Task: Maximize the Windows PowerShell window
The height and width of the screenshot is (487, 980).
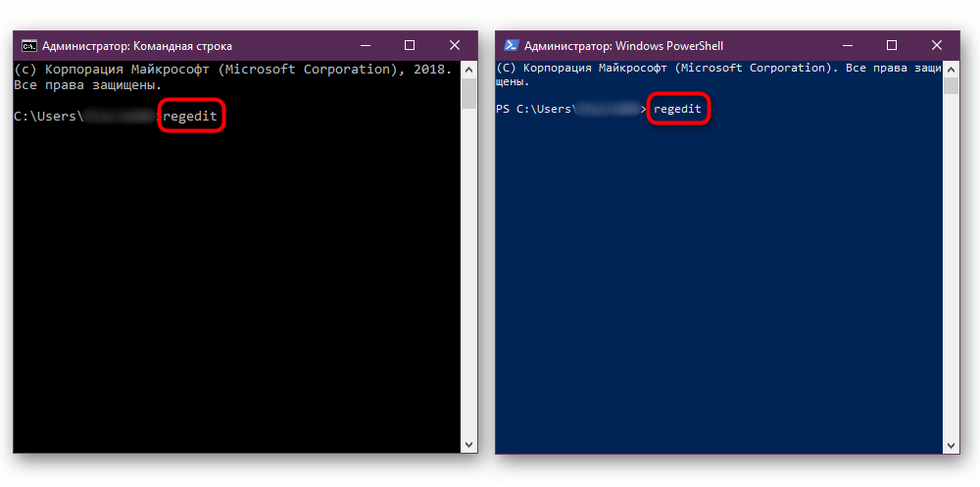Action: click(x=892, y=46)
